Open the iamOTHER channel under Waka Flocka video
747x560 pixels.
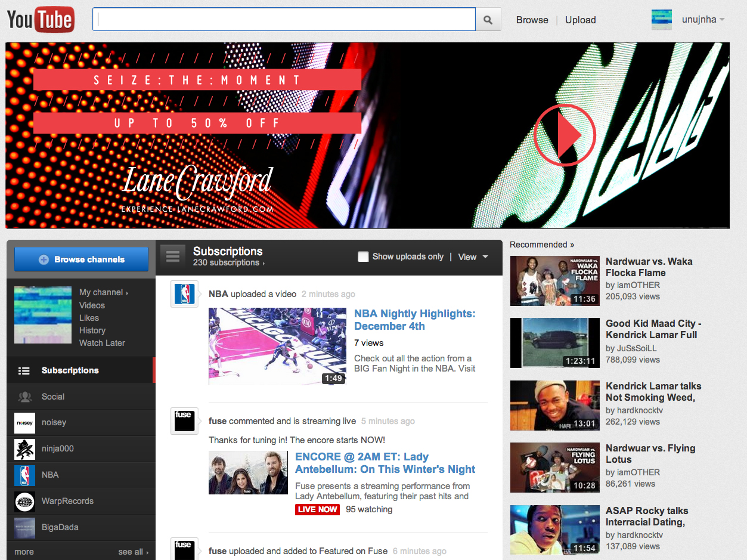pyautogui.click(x=638, y=285)
